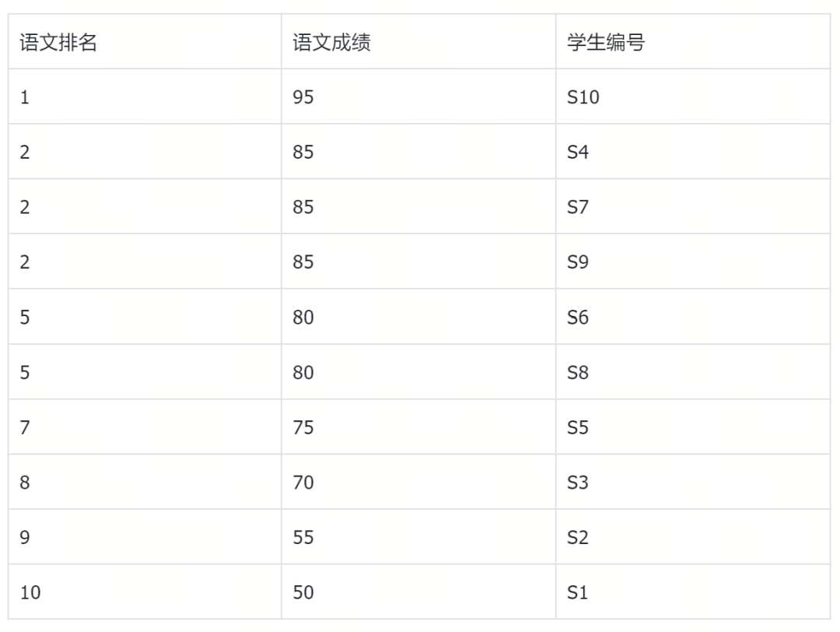This screenshot has height=632, width=840.
Task: Click the cell containing S2
Action: 578,538
